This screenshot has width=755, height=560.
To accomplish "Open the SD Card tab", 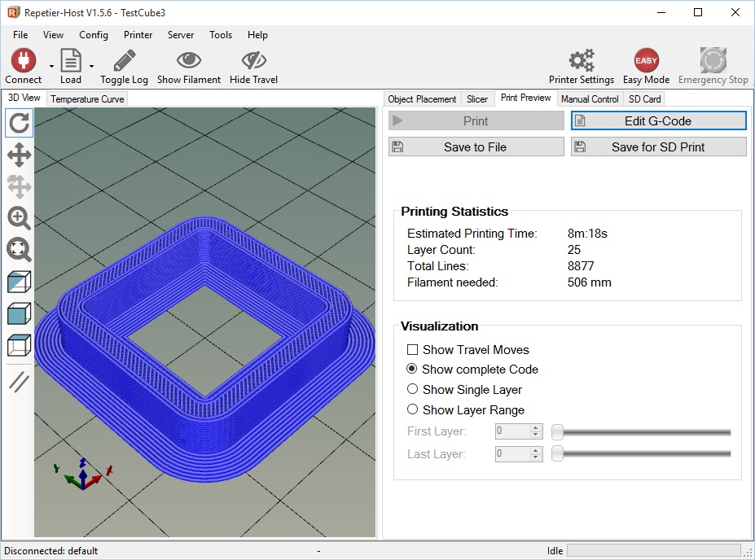I will click(644, 99).
